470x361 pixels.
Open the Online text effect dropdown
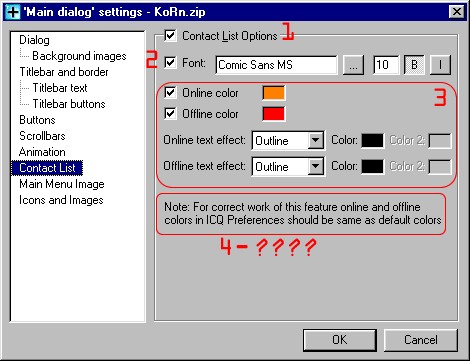pyautogui.click(x=315, y=140)
